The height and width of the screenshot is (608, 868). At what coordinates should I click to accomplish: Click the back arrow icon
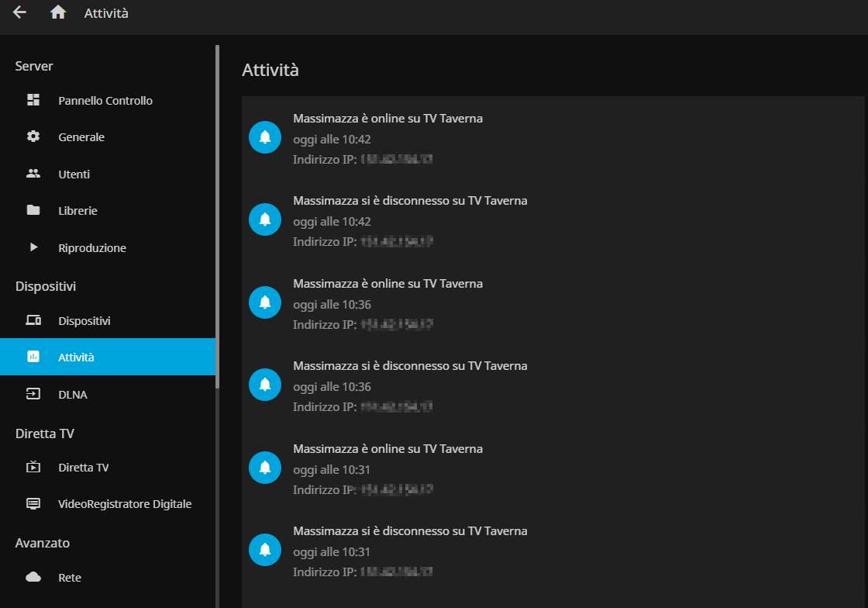[x=19, y=12]
